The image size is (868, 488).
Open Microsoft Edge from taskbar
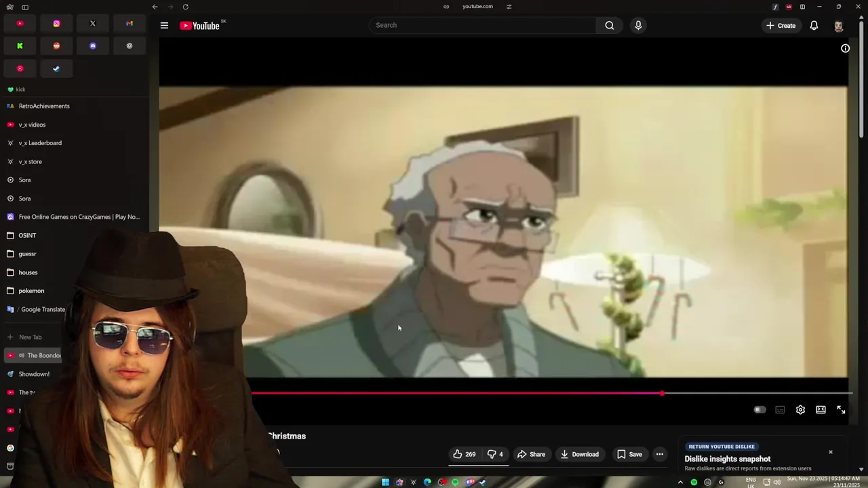click(427, 482)
